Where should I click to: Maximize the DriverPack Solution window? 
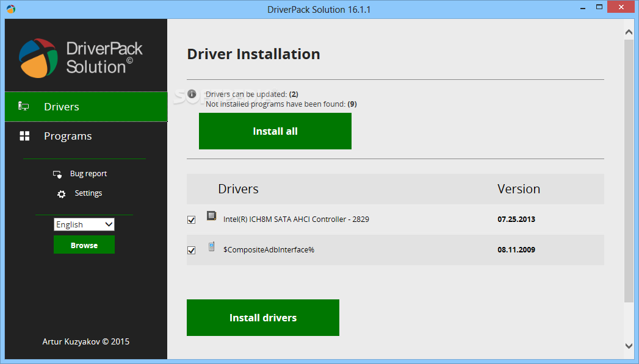(599, 7)
